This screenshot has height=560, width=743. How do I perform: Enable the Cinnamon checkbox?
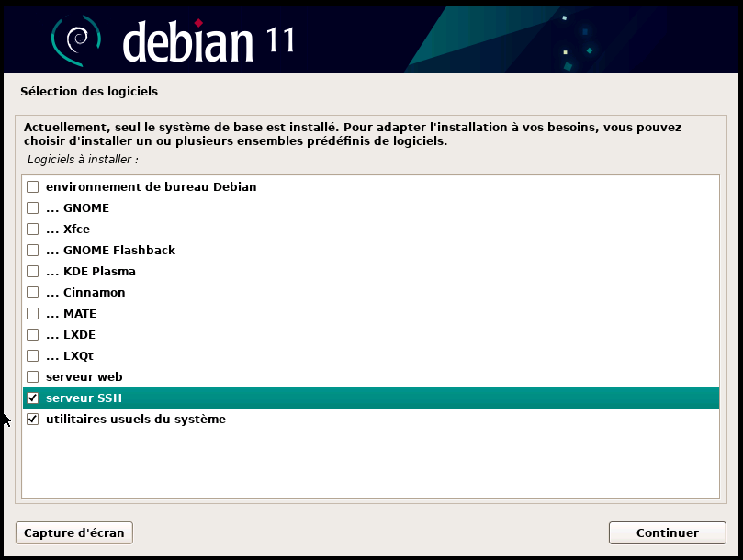33,292
